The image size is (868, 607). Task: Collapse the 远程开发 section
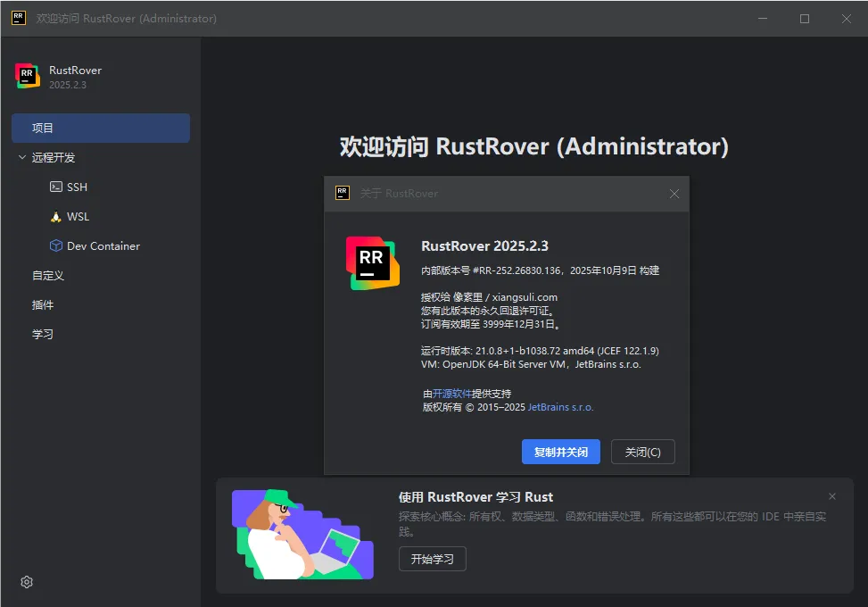tap(22, 158)
